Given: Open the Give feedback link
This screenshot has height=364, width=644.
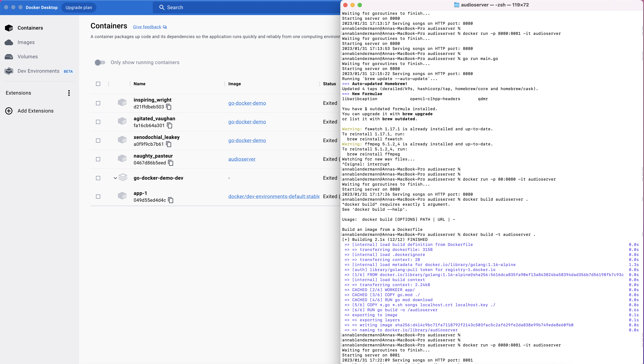Looking at the screenshot, I should pyautogui.click(x=147, y=27).
